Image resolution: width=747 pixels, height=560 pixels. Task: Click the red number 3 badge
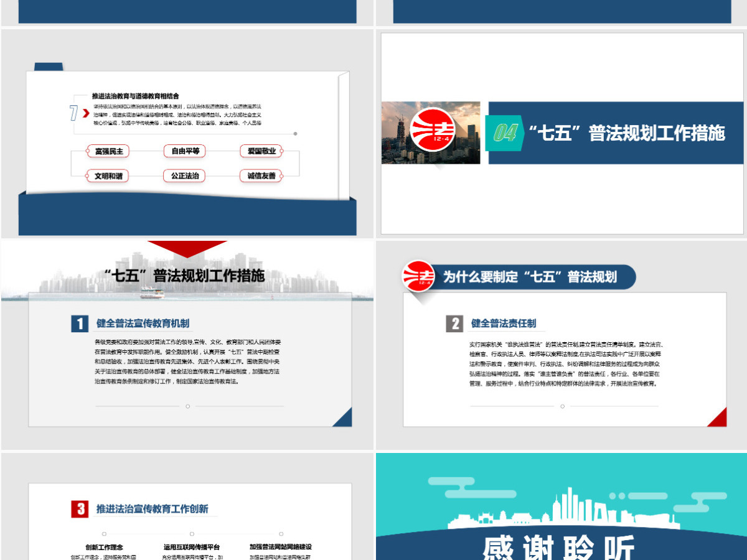[80, 509]
